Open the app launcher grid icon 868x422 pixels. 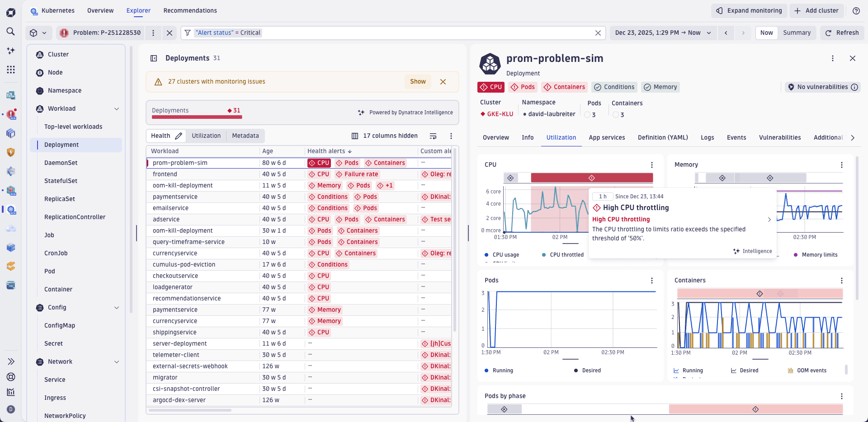click(11, 70)
